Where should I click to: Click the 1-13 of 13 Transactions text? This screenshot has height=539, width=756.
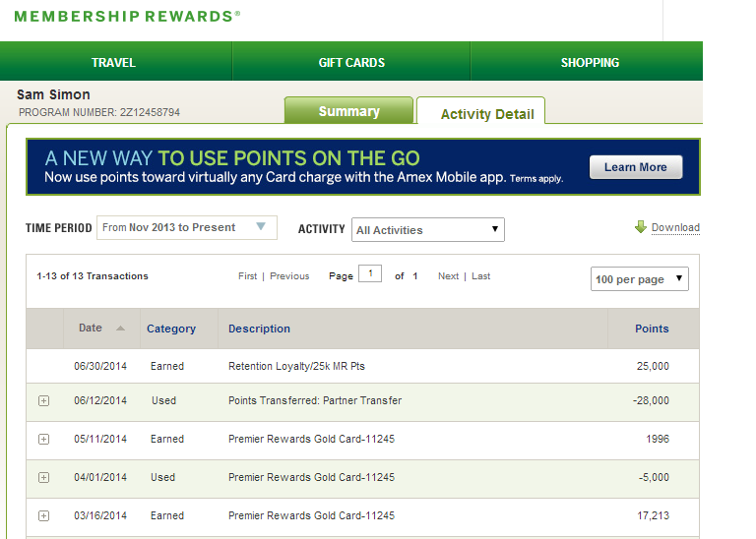pos(93,276)
